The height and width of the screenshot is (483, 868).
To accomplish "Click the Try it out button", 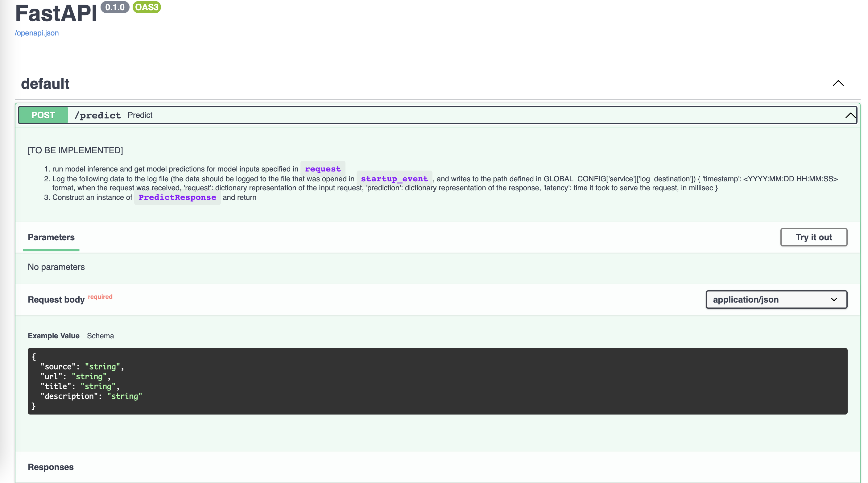I will point(813,237).
